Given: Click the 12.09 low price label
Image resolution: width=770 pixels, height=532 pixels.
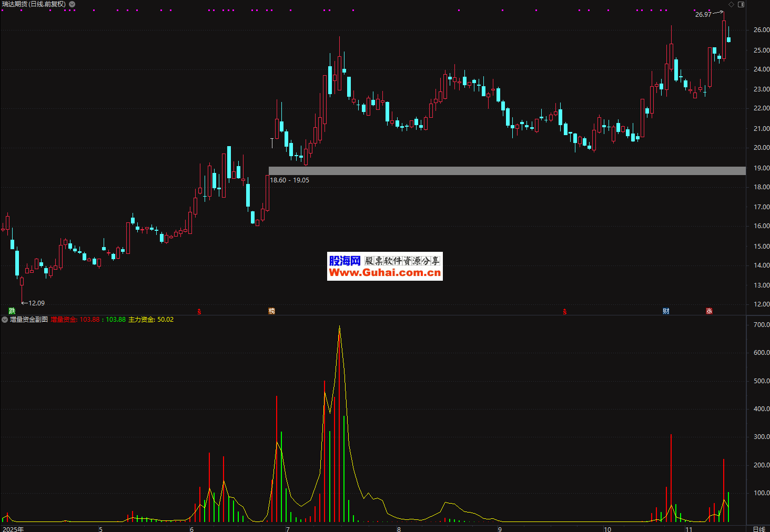Looking at the screenshot, I should coord(36,303).
